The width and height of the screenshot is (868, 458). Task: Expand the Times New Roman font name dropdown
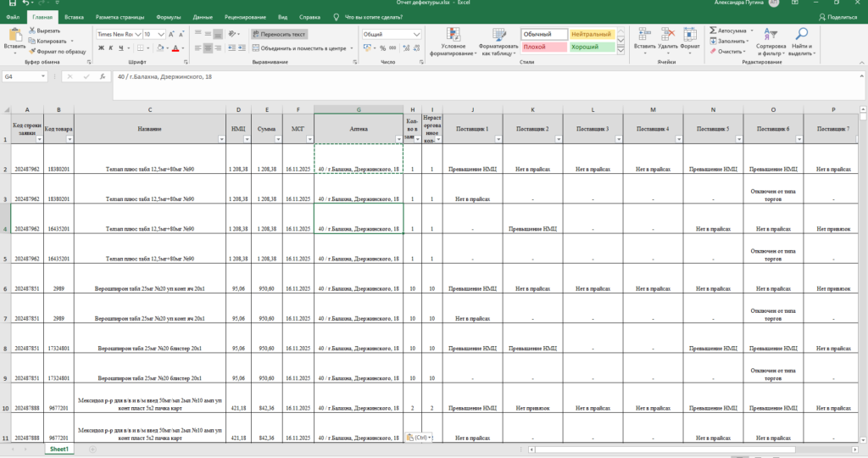136,34
